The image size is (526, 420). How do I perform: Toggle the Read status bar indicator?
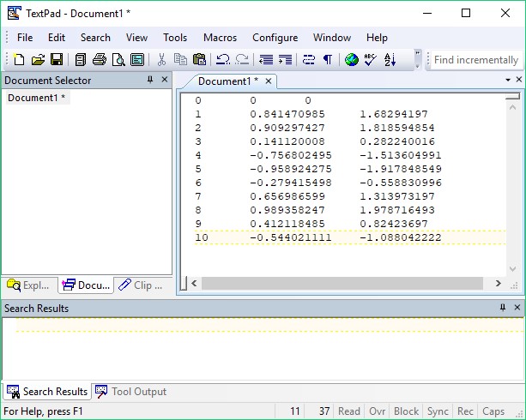(349, 411)
